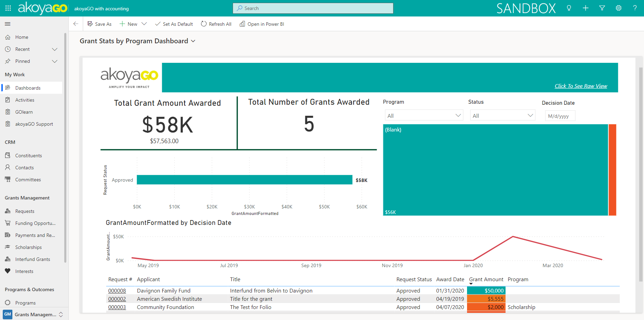
Task: Click Open in Power BI
Action: click(x=262, y=24)
